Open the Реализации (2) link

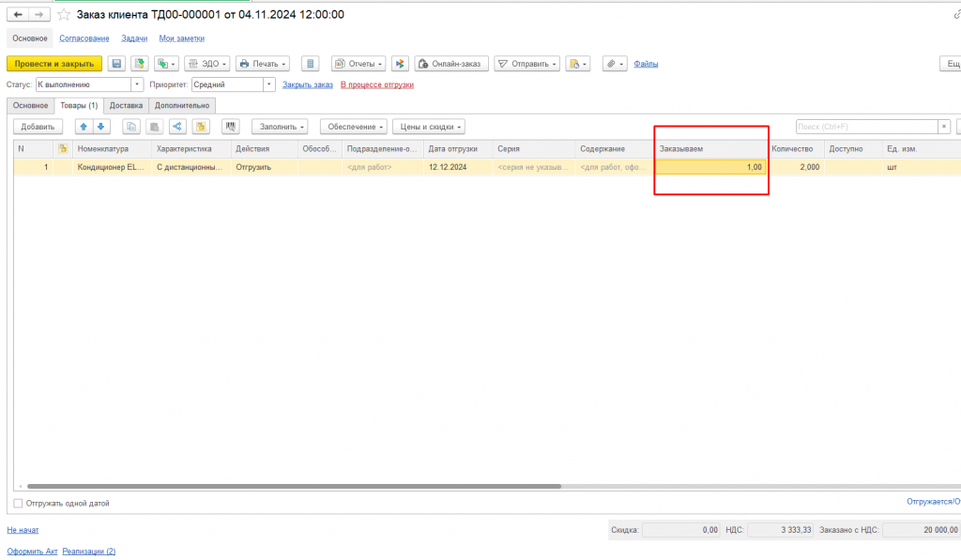click(x=89, y=552)
